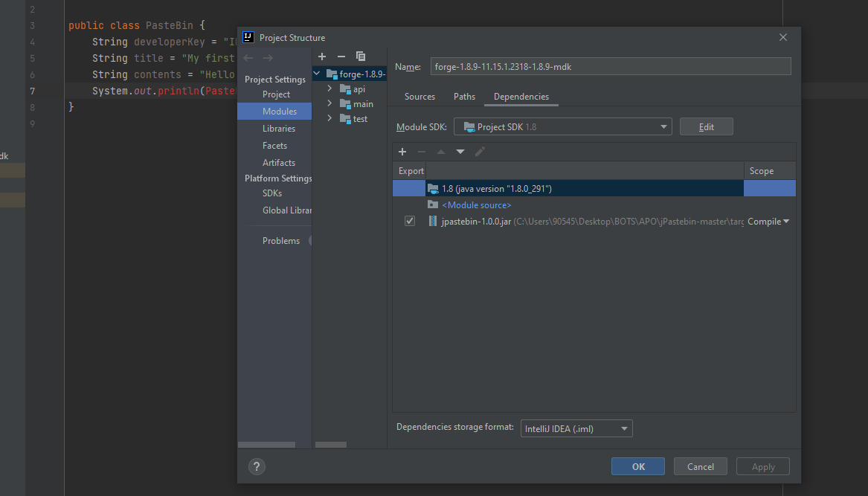The width and height of the screenshot is (868, 496).
Task: Click the forward navigation arrow in Project Structure
Action: click(268, 58)
